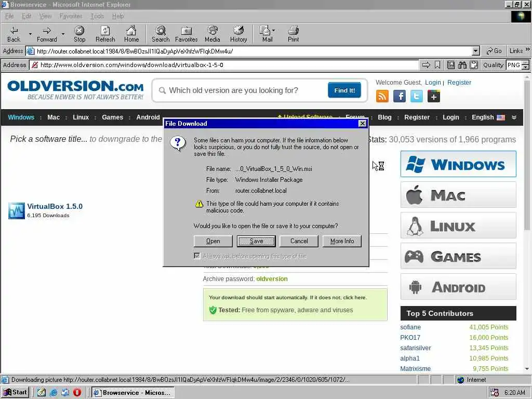
Task: Open the View menu
Action: click(x=45, y=16)
